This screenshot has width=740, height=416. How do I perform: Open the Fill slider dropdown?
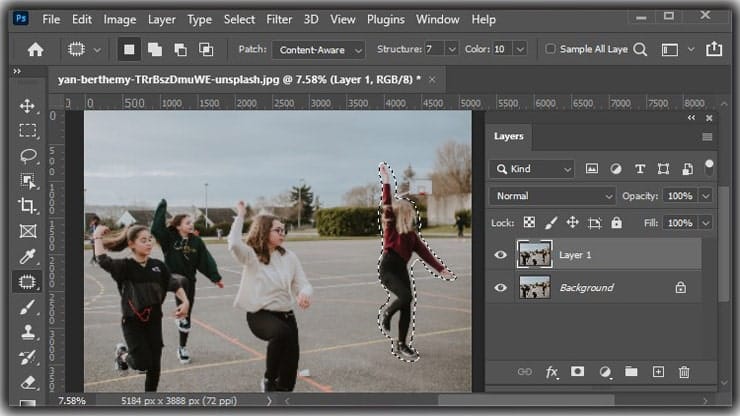706,223
